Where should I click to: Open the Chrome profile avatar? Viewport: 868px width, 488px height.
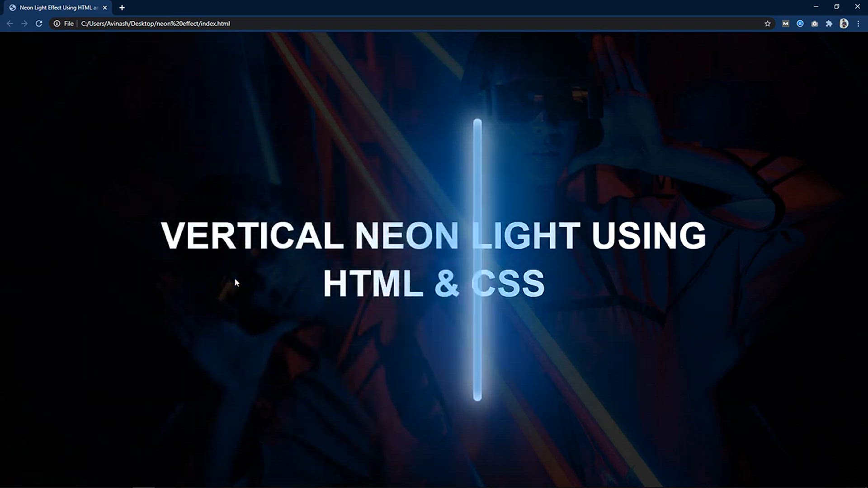click(844, 23)
